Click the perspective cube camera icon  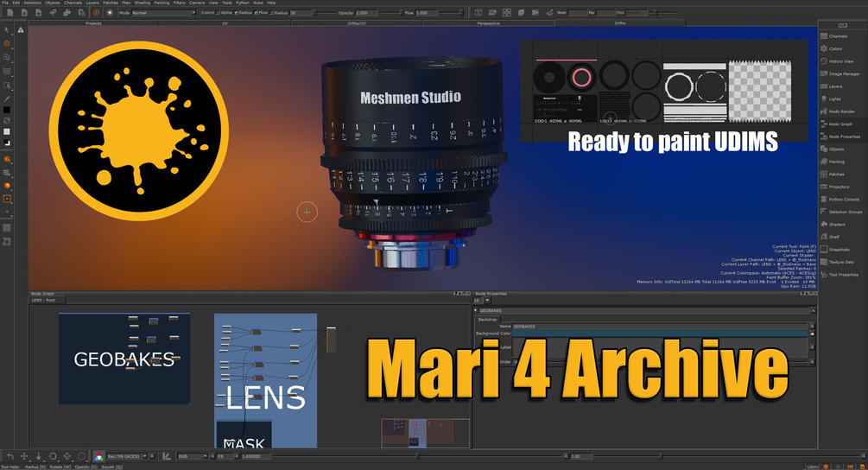(521, 12)
